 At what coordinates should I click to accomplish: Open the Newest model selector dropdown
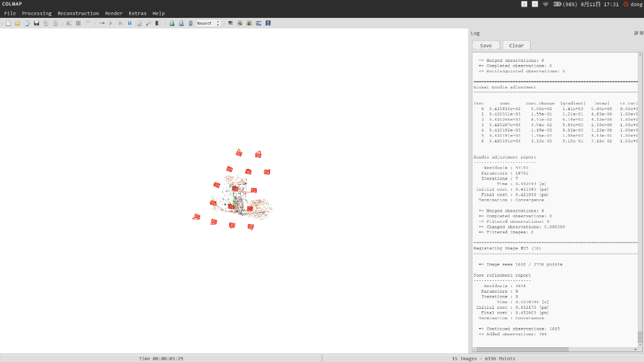click(x=208, y=24)
